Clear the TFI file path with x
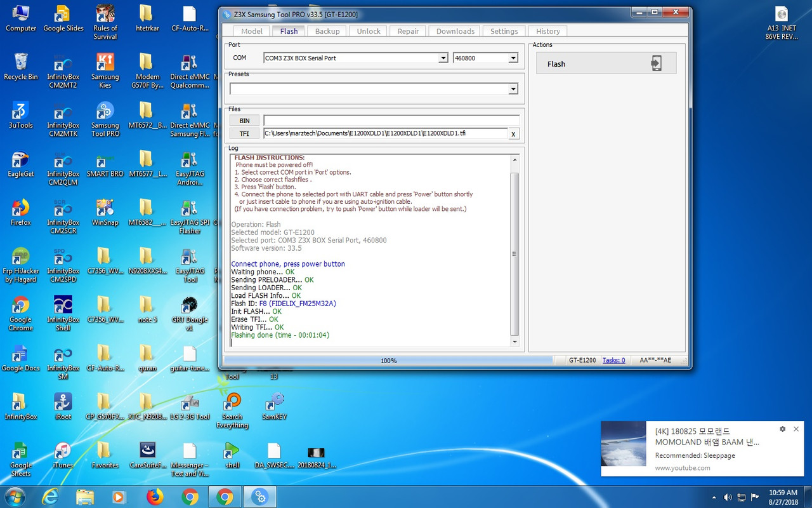The width and height of the screenshot is (812, 508). [513, 134]
